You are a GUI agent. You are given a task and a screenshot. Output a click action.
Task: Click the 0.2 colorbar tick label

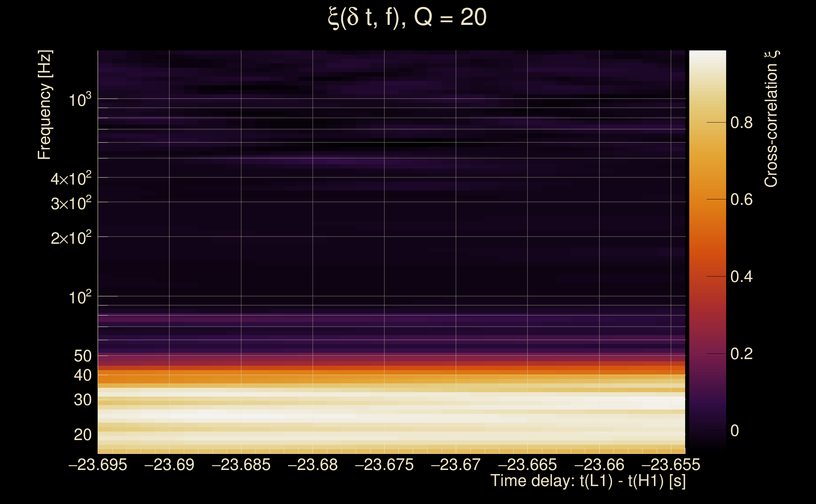point(741,354)
